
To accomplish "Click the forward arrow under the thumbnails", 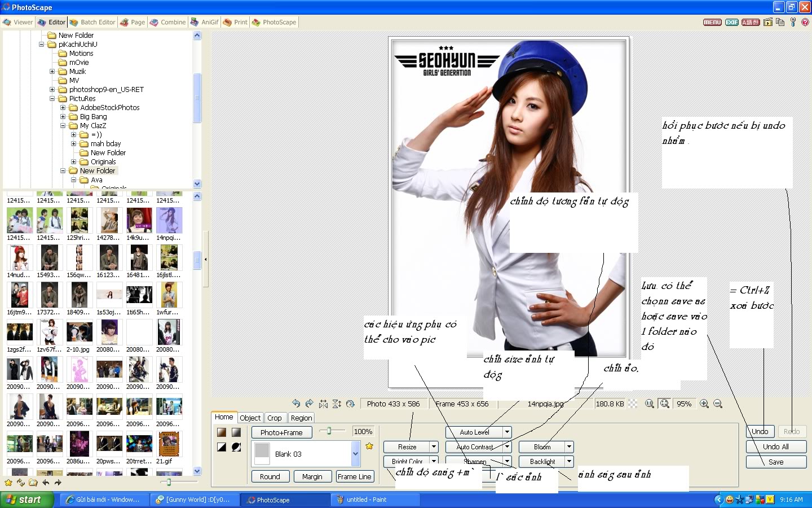I will click(x=58, y=483).
